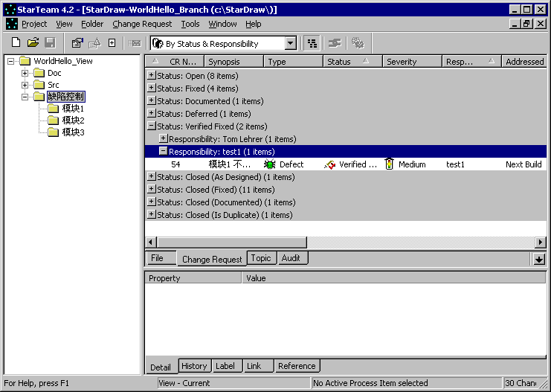
Task: Expand the Status: Fixed (4 items) group
Action: 151,88
